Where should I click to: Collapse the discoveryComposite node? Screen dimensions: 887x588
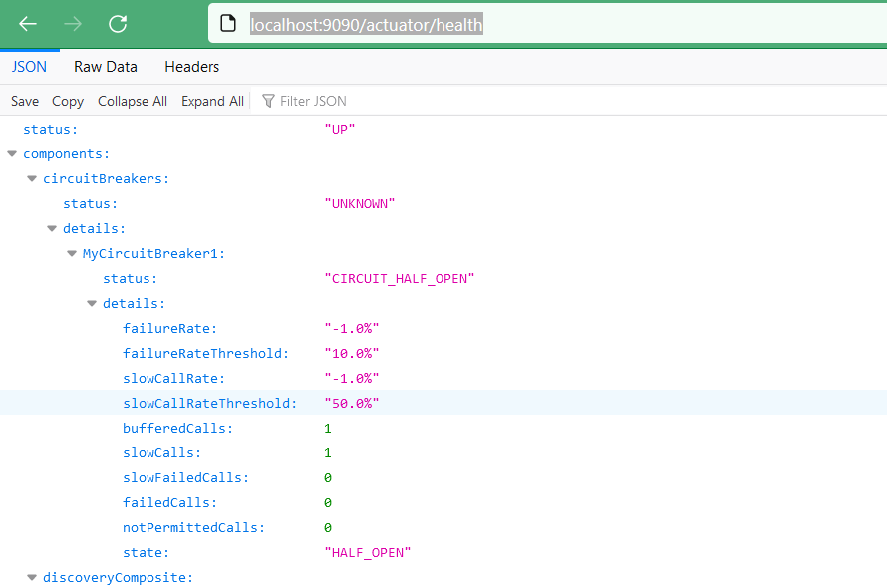click(x=32, y=577)
